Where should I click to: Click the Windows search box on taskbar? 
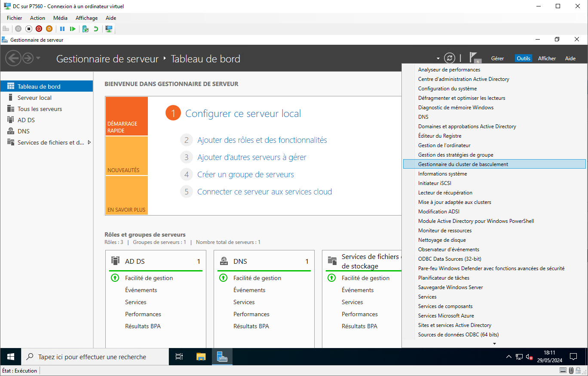95,357
